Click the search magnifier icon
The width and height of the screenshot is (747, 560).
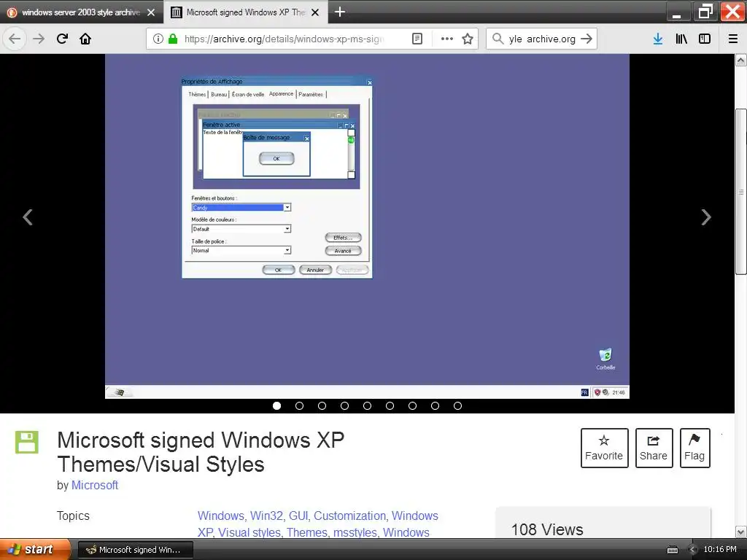tap(498, 39)
